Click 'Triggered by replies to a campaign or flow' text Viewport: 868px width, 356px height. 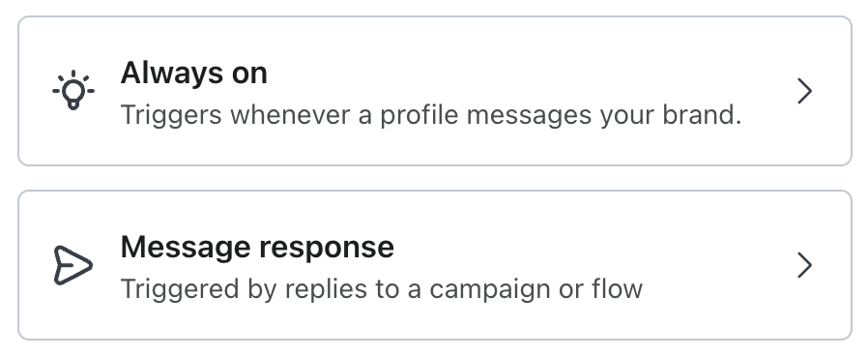[382, 289]
